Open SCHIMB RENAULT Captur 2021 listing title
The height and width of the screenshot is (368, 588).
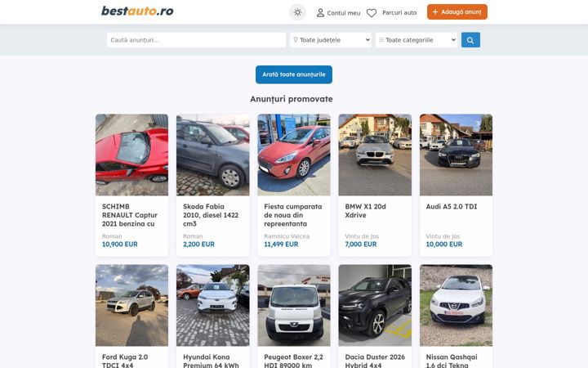click(130, 215)
